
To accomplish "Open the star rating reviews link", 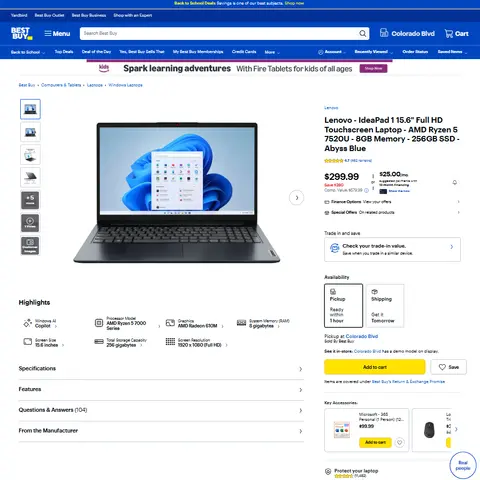I will (x=348, y=161).
